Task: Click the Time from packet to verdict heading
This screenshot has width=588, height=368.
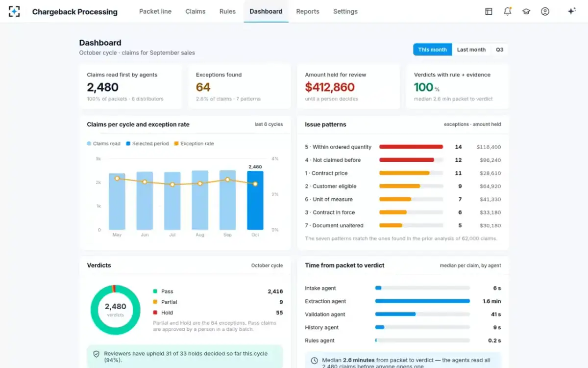Action: point(344,265)
